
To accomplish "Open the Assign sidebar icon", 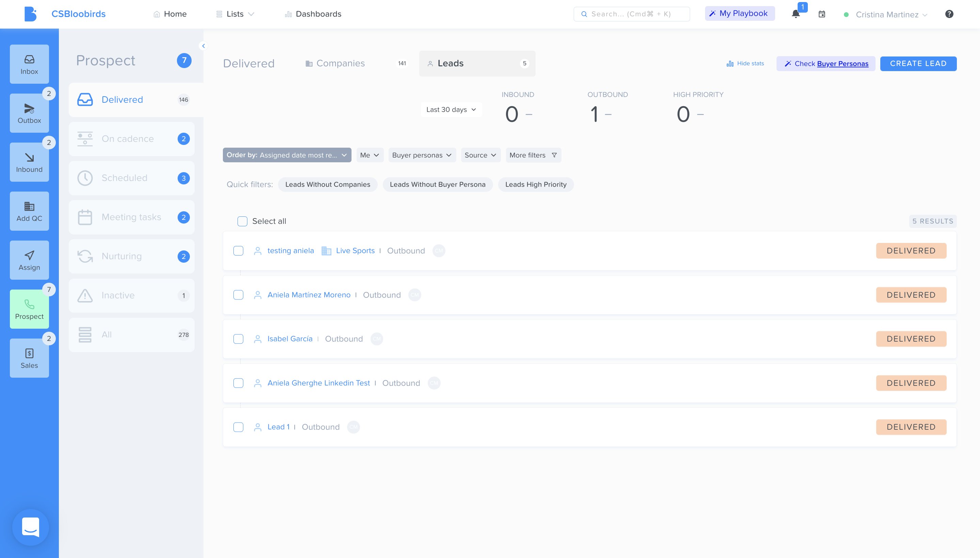I will [29, 260].
